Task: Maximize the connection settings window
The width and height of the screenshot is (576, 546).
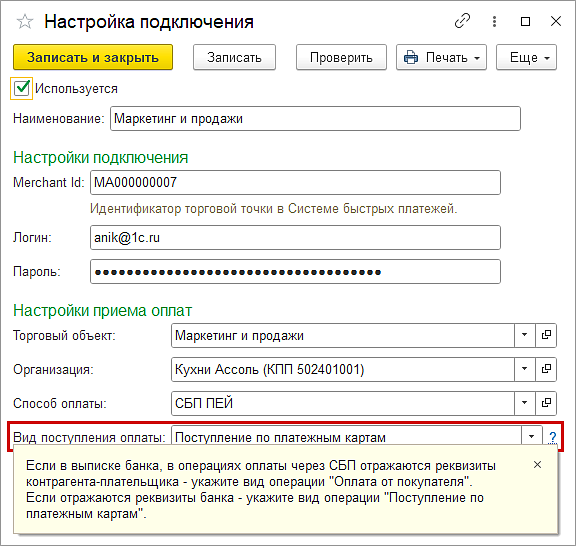Action: coord(525,21)
